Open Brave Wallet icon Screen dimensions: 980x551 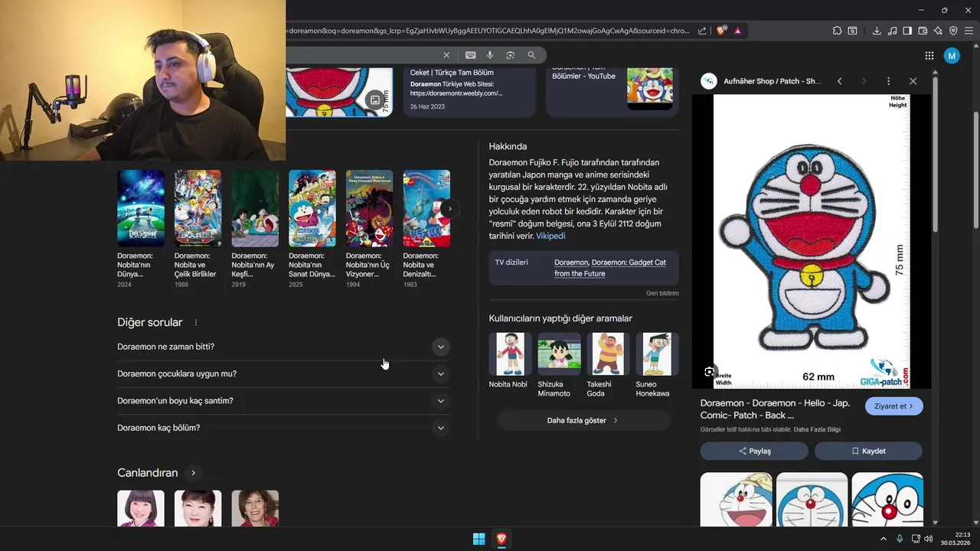pos(923,31)
